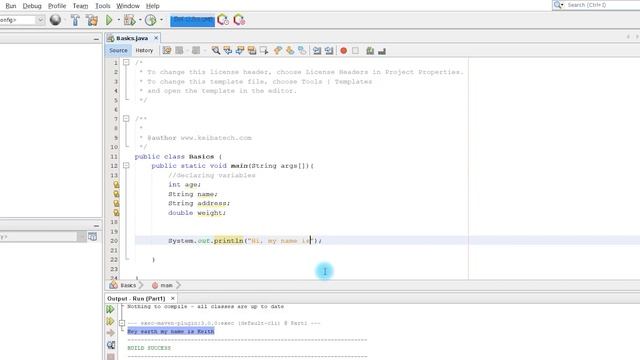Collapse main method fold at line 12

126,165
